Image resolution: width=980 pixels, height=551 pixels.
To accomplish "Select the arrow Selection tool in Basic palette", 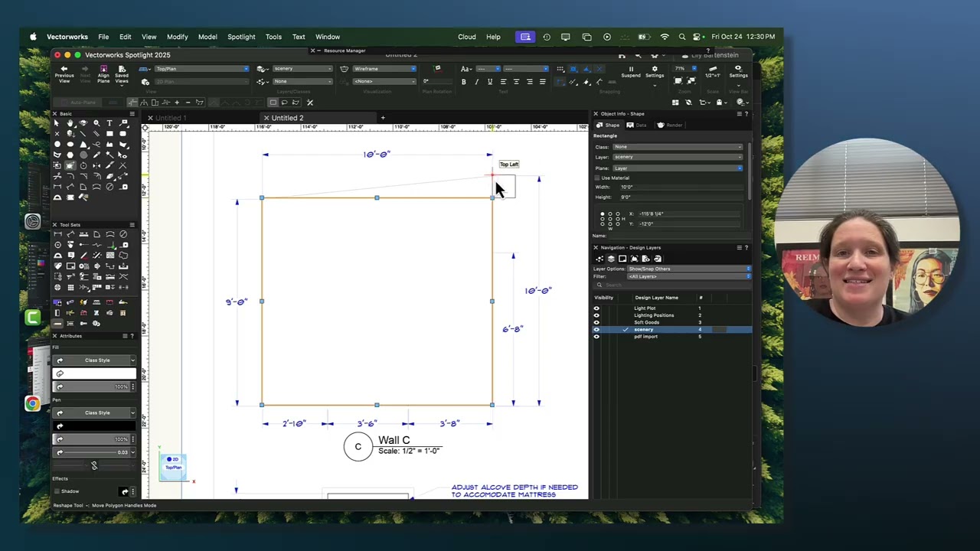I will pyautogui.click(x=57, y=123).
